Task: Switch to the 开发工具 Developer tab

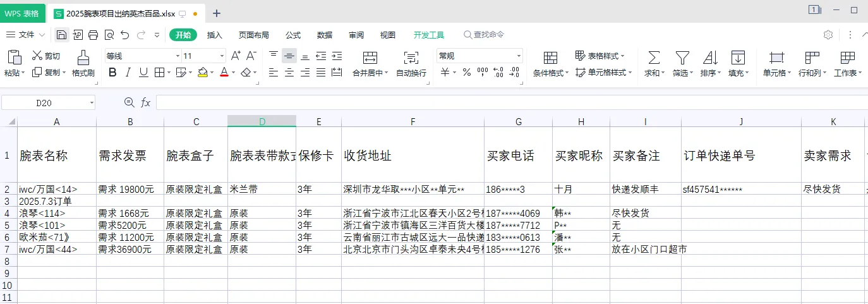Action: 429,35
